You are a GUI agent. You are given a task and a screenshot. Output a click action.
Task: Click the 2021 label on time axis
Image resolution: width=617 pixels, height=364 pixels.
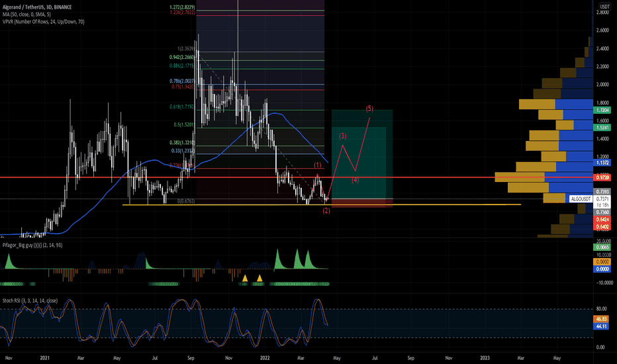tap(45, 358)
